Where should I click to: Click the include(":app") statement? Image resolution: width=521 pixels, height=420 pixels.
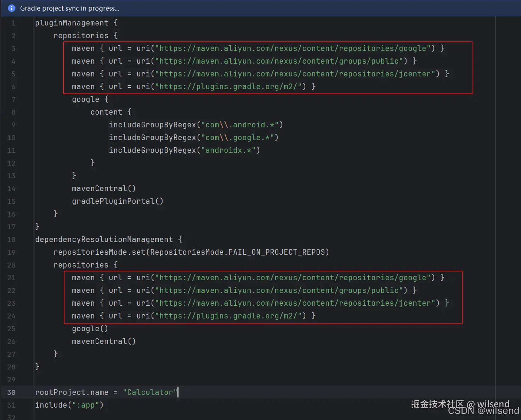click(69, 405)
